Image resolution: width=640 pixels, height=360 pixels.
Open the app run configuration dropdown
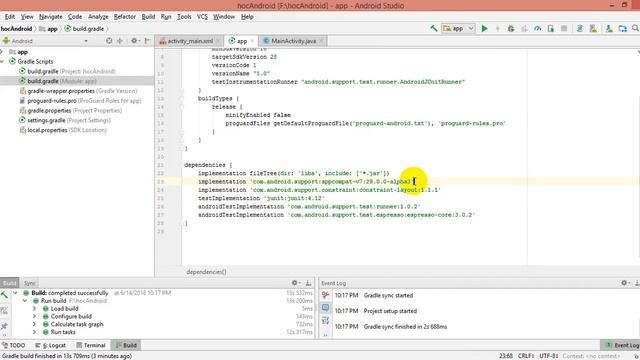(458, 29)
